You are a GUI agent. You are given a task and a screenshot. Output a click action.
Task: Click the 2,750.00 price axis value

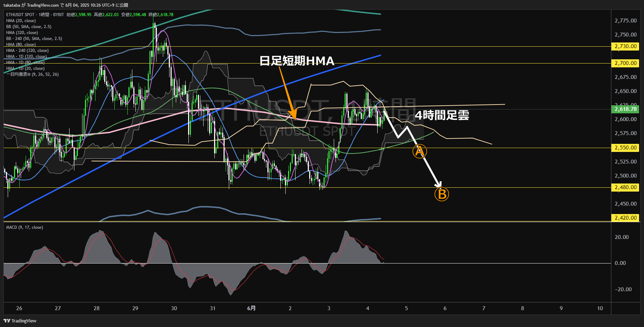click(x=625, y=35)
